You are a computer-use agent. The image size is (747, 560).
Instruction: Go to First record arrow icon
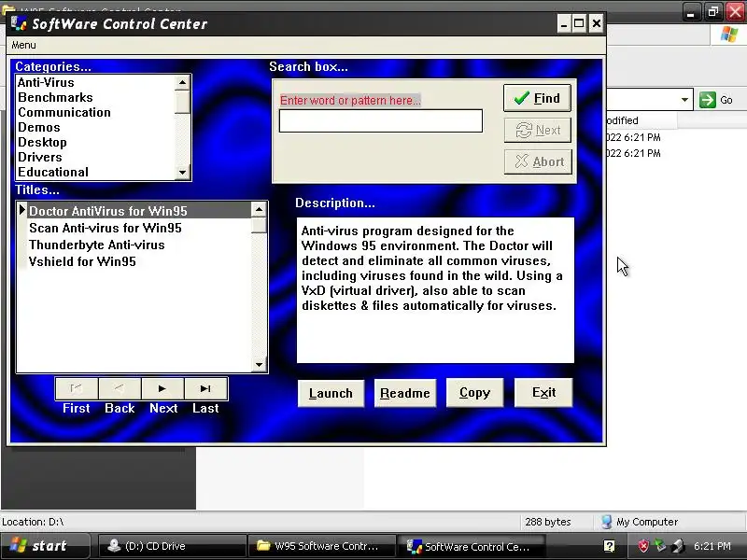(x=77, y=388)
